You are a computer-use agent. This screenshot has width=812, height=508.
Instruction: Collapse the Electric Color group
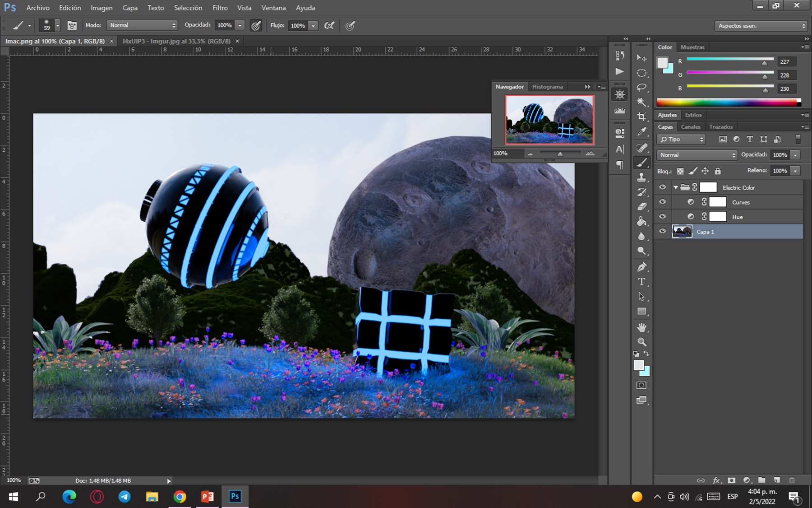[x=676, y=187]
